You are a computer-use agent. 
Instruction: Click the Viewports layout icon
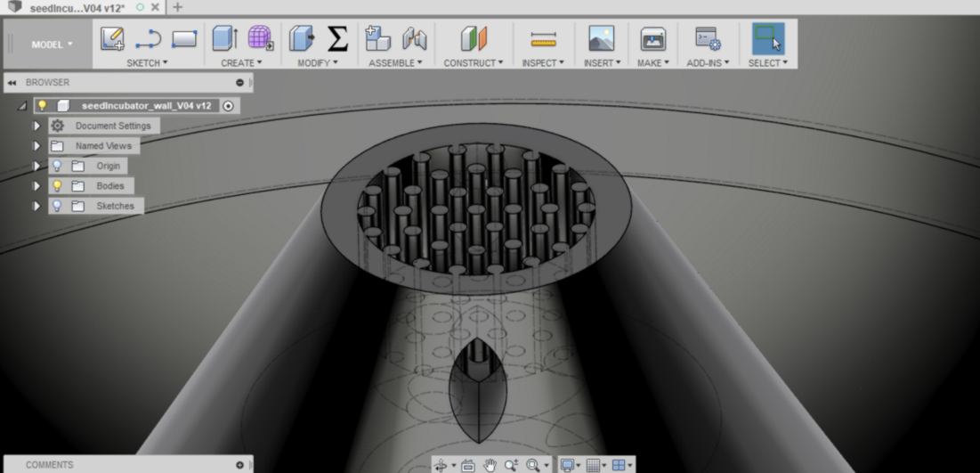point(618,465)
